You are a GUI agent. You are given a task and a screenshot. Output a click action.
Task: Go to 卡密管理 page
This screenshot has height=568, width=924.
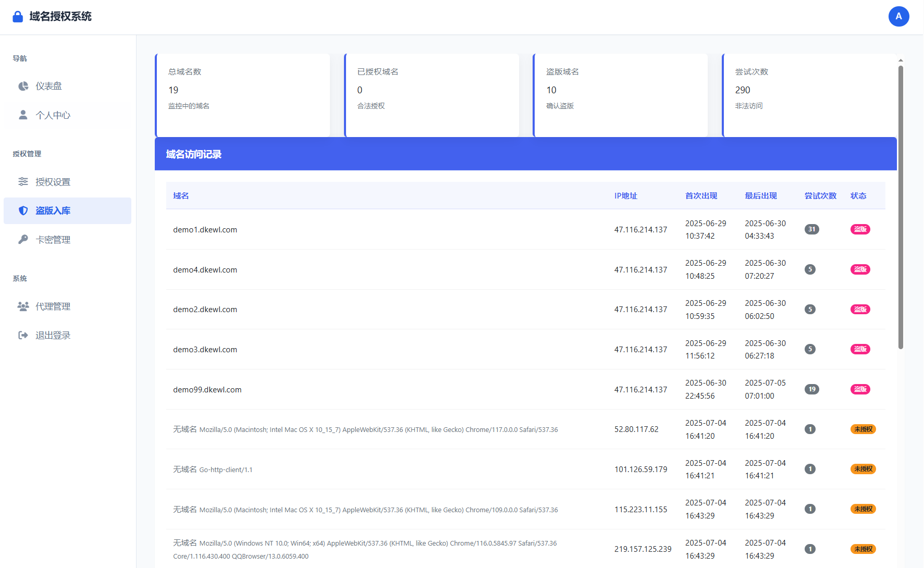pos(53,240)
